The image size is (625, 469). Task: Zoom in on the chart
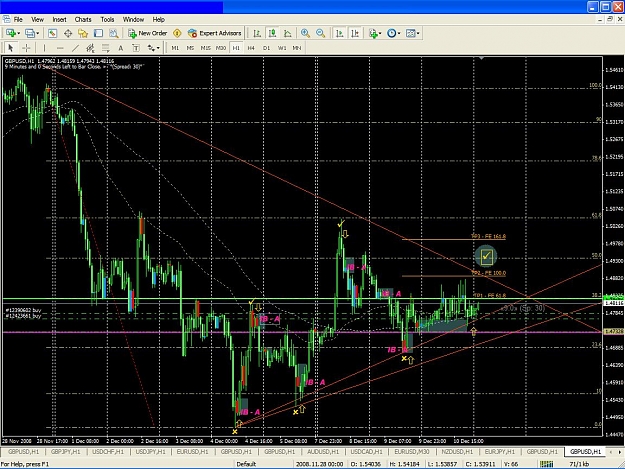click(305, 33)
